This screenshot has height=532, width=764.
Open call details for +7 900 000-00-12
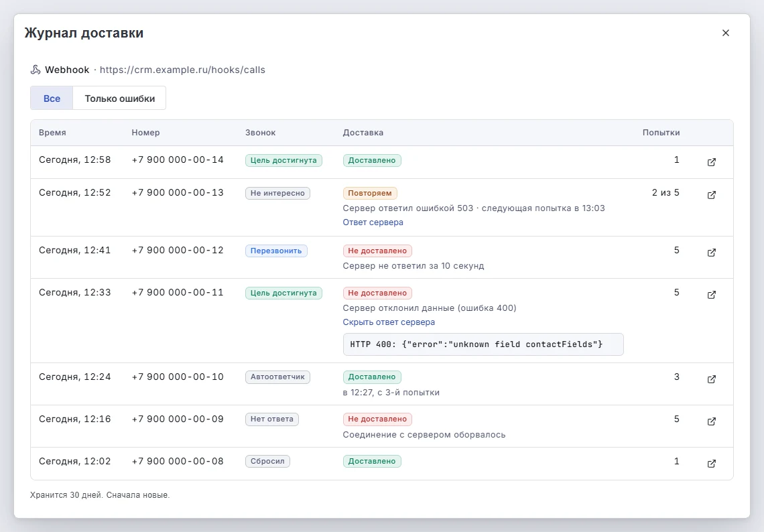[x=711, y=253]
